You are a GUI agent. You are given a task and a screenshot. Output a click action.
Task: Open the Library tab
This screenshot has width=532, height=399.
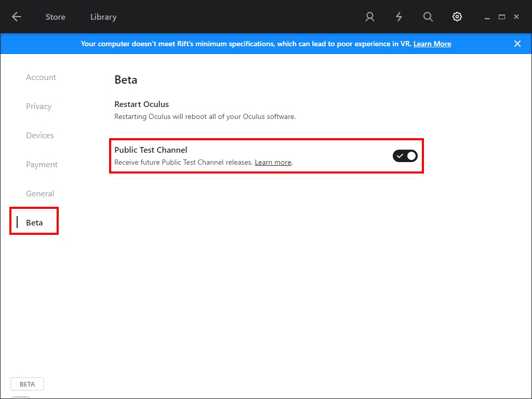(103, 17)
